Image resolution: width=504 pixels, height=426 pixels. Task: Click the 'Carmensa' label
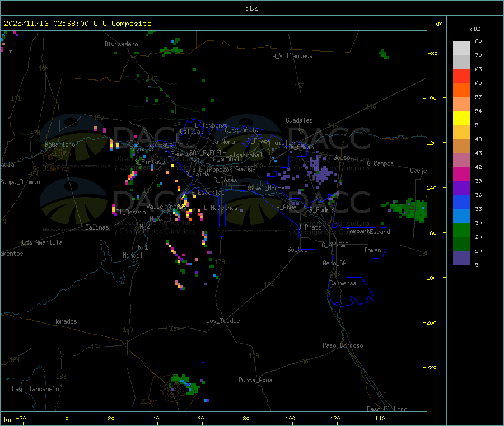(x=343, y=283)
